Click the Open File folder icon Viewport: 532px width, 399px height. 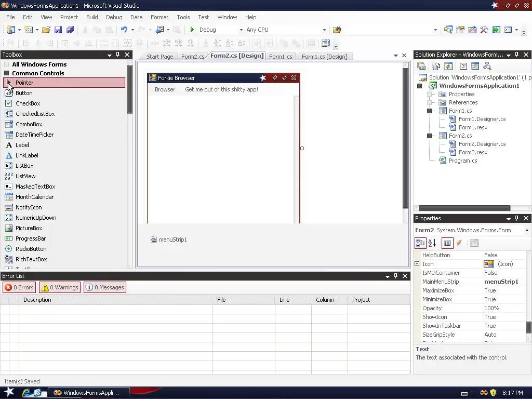[x=46, y=30]
